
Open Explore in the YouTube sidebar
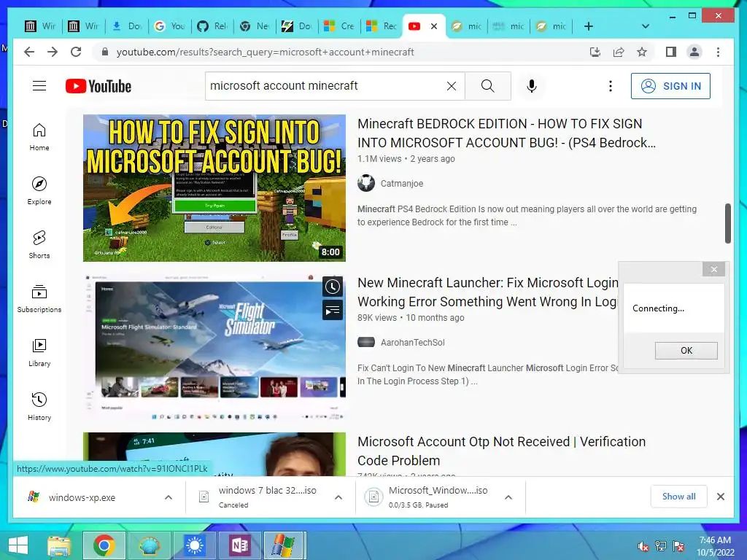39,191
